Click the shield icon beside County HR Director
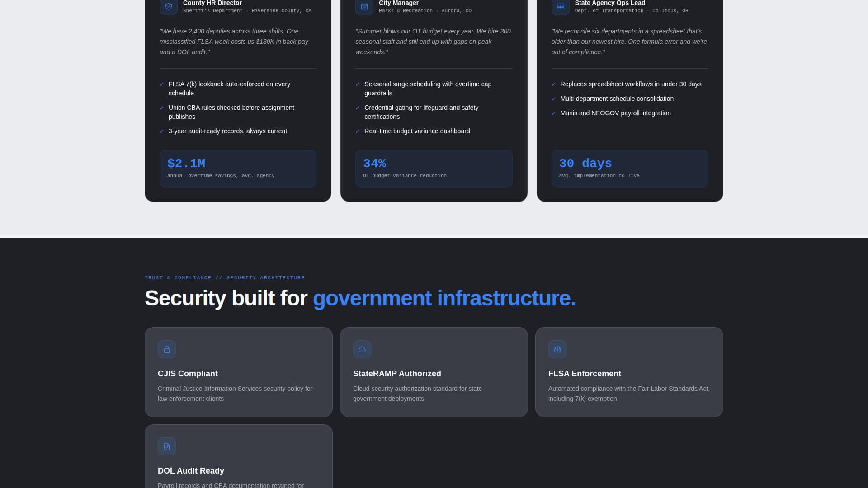The height and width of the screenshot is (488, 868). [169, 6]
